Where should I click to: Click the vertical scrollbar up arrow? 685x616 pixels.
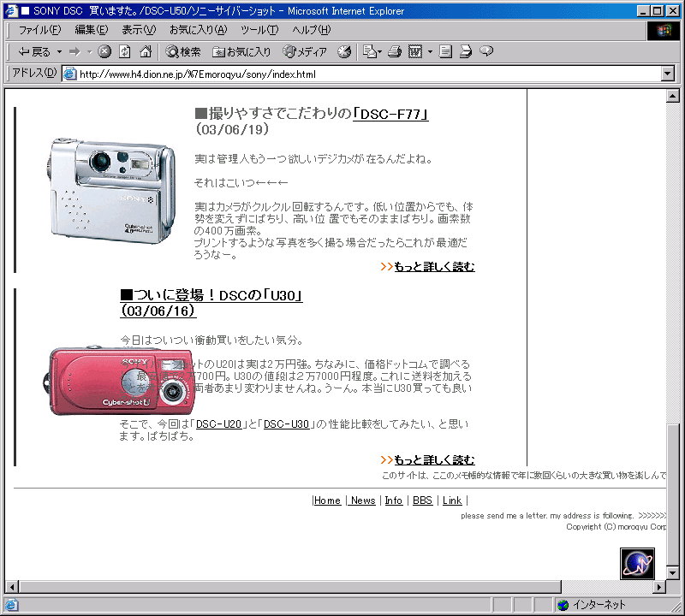click(x=673, y=96)
